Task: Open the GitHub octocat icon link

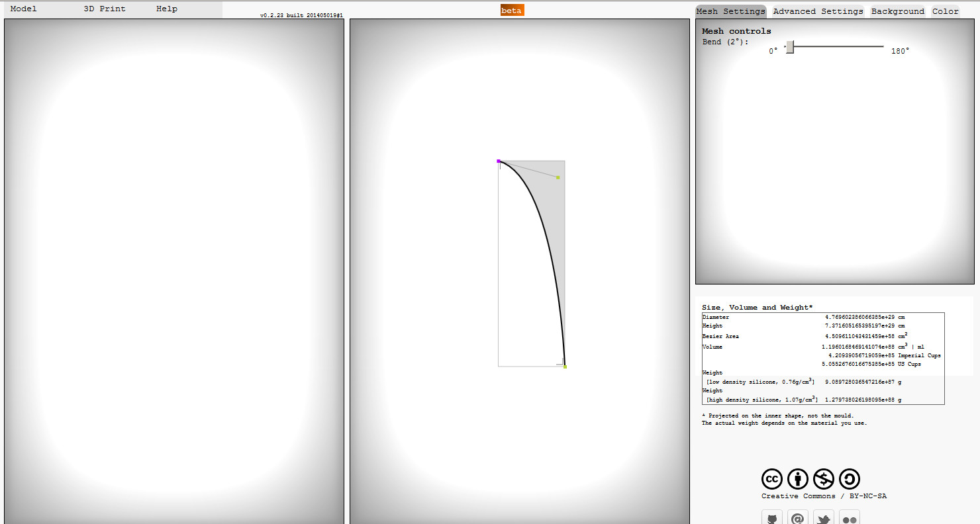Action: point(772,518)
